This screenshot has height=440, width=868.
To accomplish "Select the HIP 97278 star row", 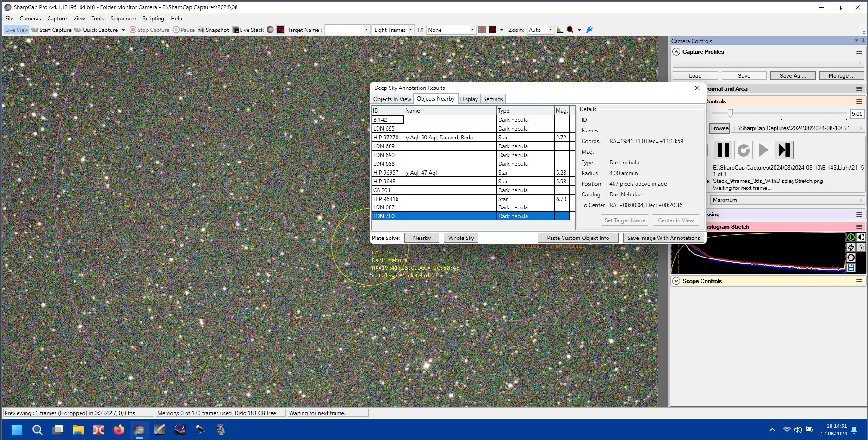I will [471, 138].
